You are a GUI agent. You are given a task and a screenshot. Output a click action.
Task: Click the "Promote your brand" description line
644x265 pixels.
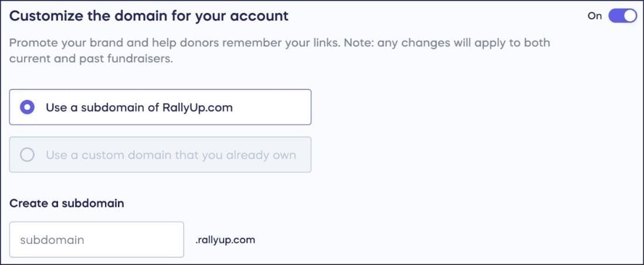pos(279,43)
